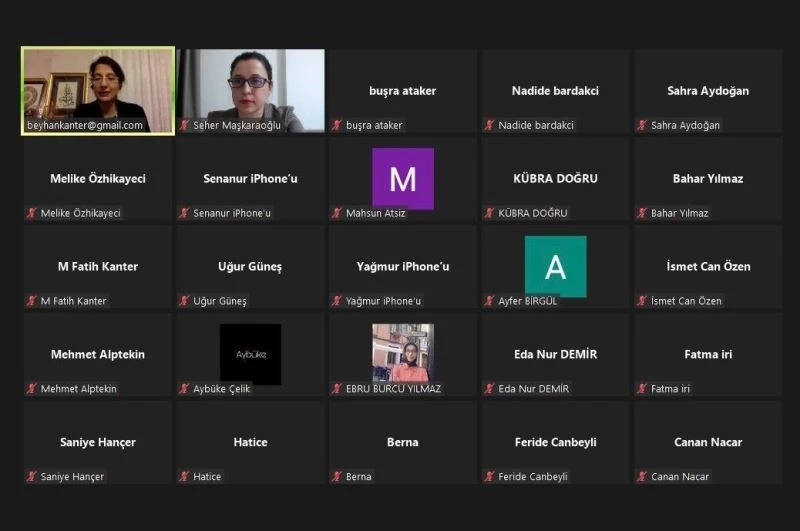Click muted mic icon beside Seher Maşkaraoğlu
The image size is (800, 531).
[184, 126]
